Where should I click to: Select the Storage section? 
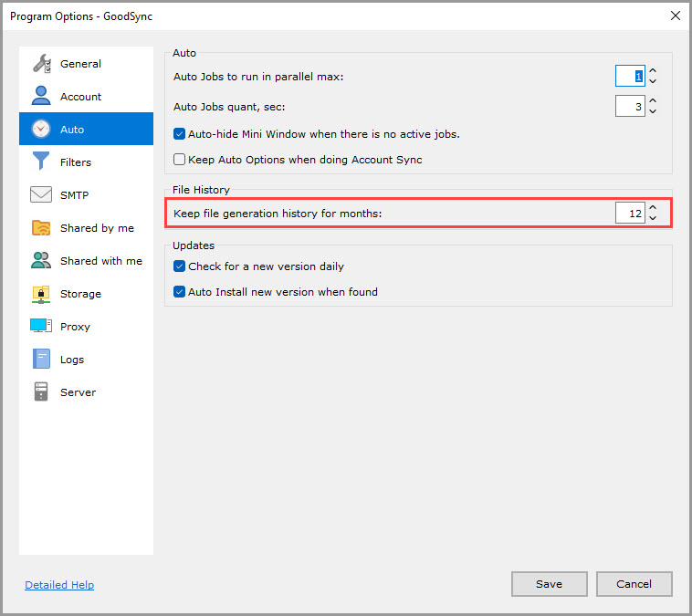point(86,294)
